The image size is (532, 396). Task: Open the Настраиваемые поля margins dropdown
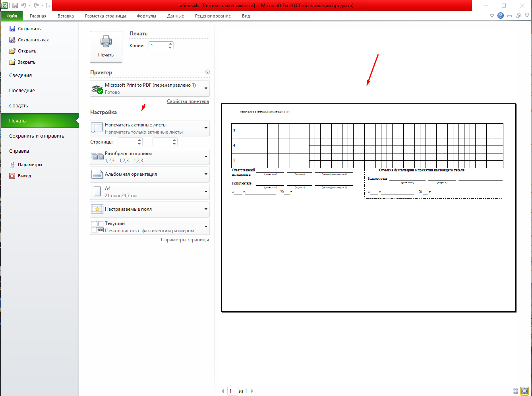point(150,210)
